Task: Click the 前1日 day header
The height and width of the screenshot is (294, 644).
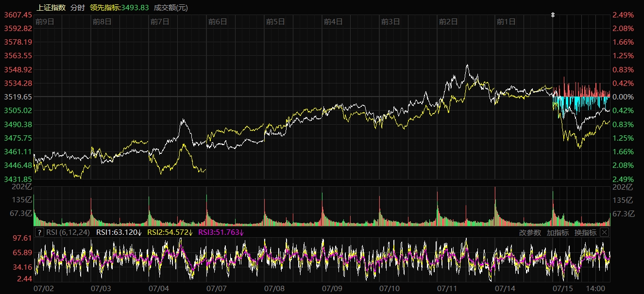Action: (506, 21)
